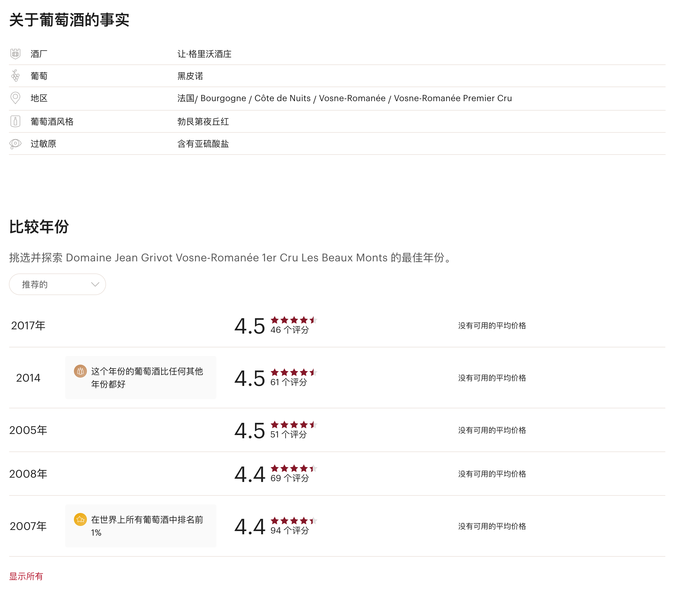
Task: Open the region link 法国
Action: coord(186,98)
